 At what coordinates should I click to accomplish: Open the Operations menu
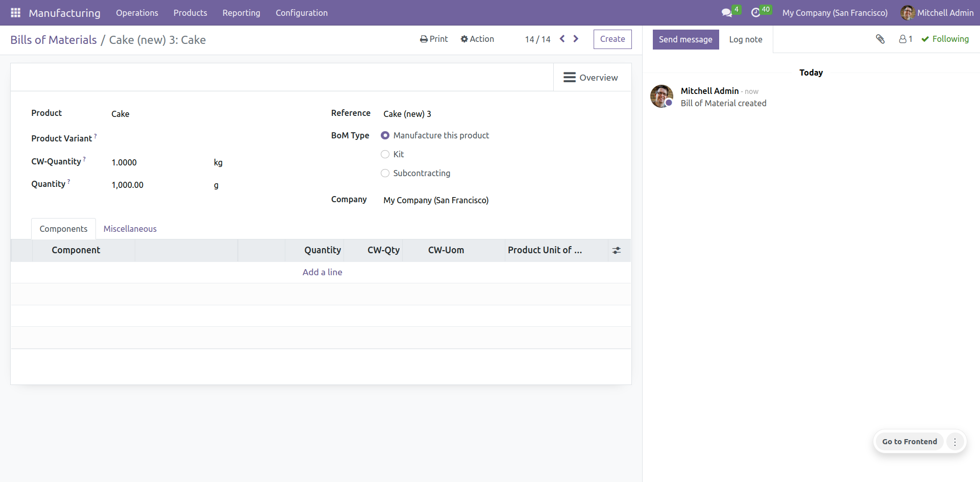tap(137, 13)
